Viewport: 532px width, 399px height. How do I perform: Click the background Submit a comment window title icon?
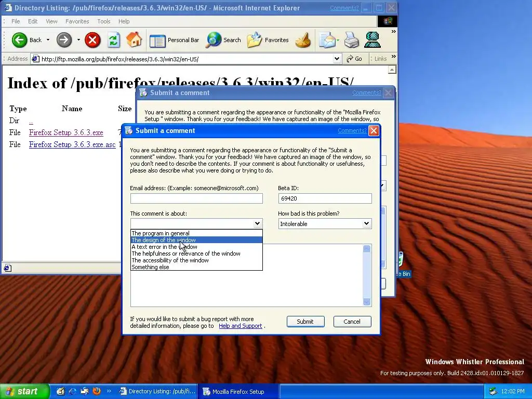(x=143, y=92)
